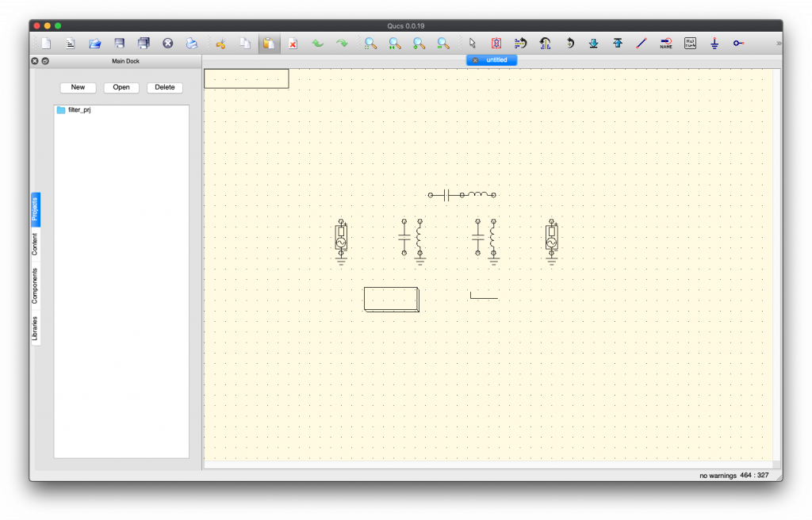Select the series inductor at top
Screen dimensions: 812x520
[478, 195]
